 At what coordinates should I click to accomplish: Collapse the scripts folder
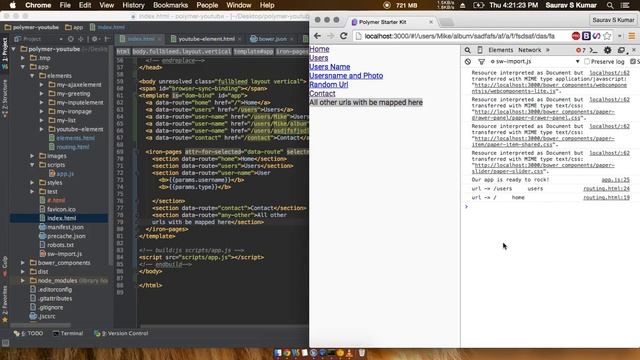click(32, 165)
